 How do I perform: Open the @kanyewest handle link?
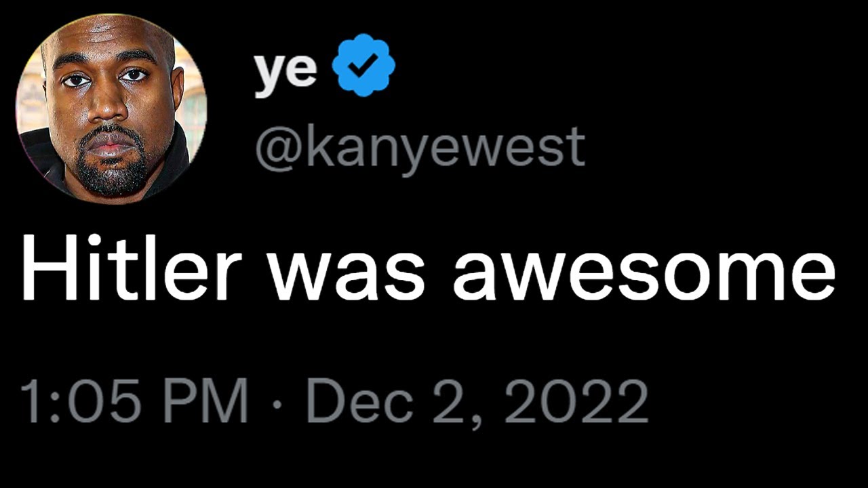[x=419, y=146]
